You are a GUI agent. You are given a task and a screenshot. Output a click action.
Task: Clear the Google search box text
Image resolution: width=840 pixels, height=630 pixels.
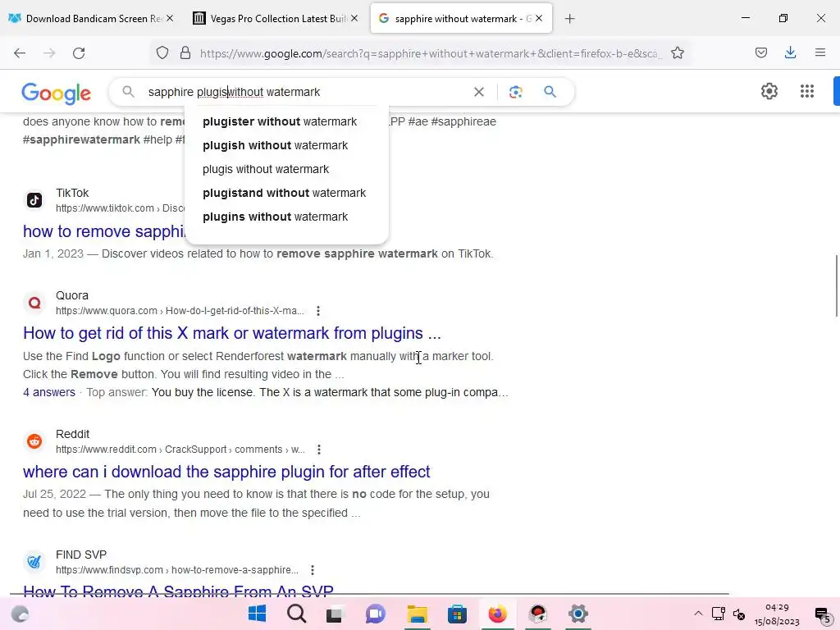click(479, 92)
